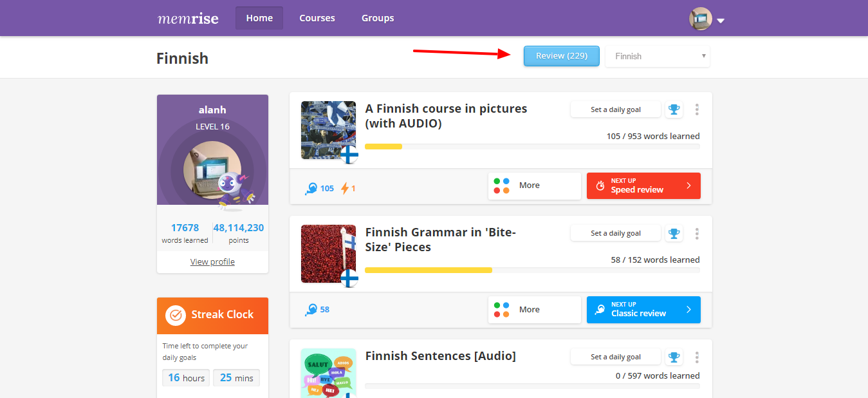Image resolution: width=868 pixels, height=398 pixels.
Task: Click '0 / 597 words learned' text
Action: (x=658, y=375)
